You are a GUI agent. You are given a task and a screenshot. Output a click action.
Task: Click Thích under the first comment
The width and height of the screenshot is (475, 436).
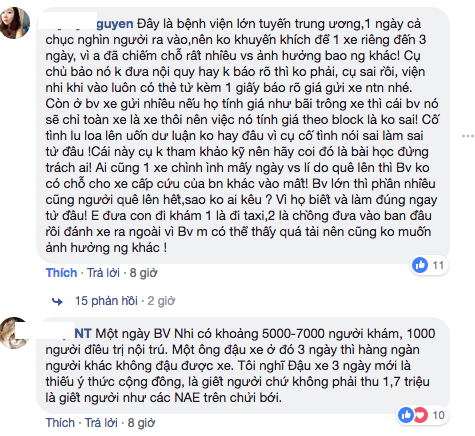(61, 273)
